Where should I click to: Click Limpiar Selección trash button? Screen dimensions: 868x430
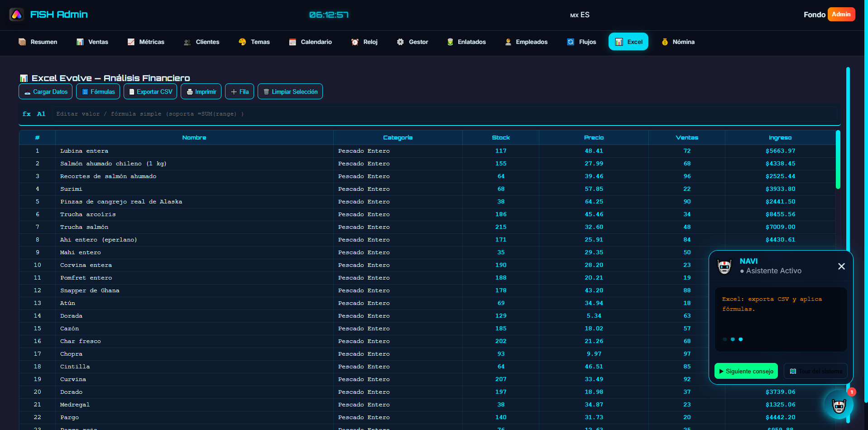[290, 92]
